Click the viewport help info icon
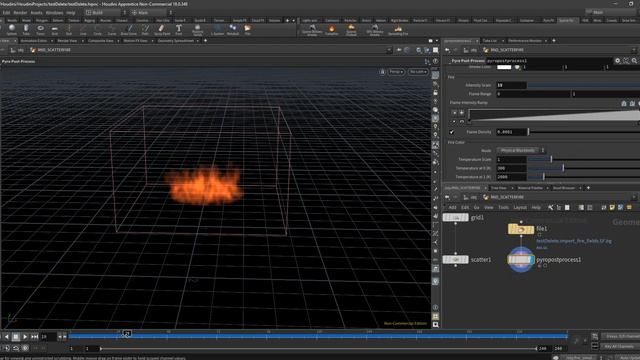Image resolution: width=640 pixels, height=360 pixels. tap(436, 61)
